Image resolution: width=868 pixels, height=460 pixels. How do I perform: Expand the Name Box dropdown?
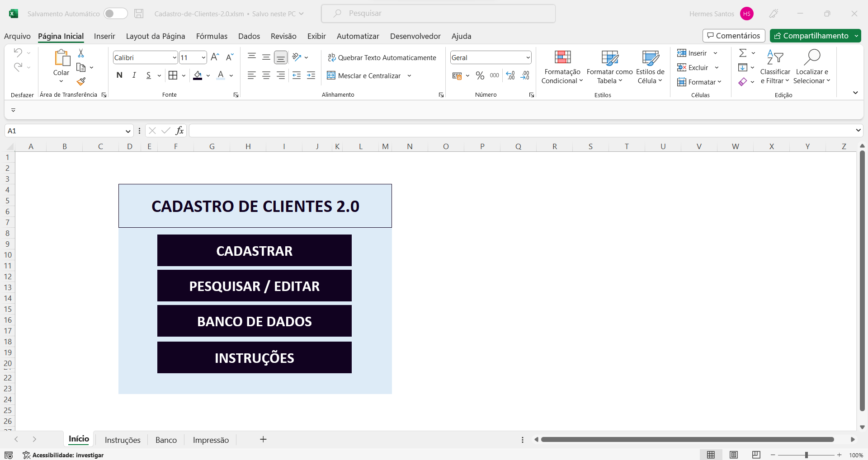[x=128, y=131]
